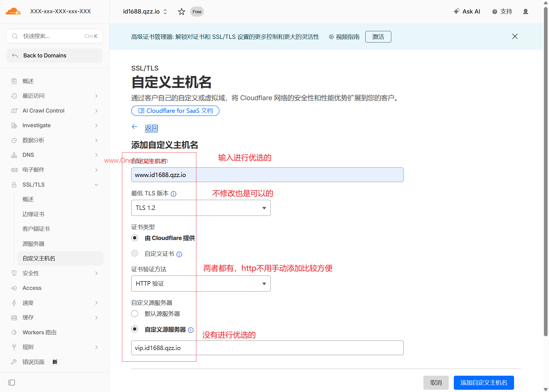Screen dimensions: 549x392
Task: Expand the 安全性 chevron
Action: point(96,273)
